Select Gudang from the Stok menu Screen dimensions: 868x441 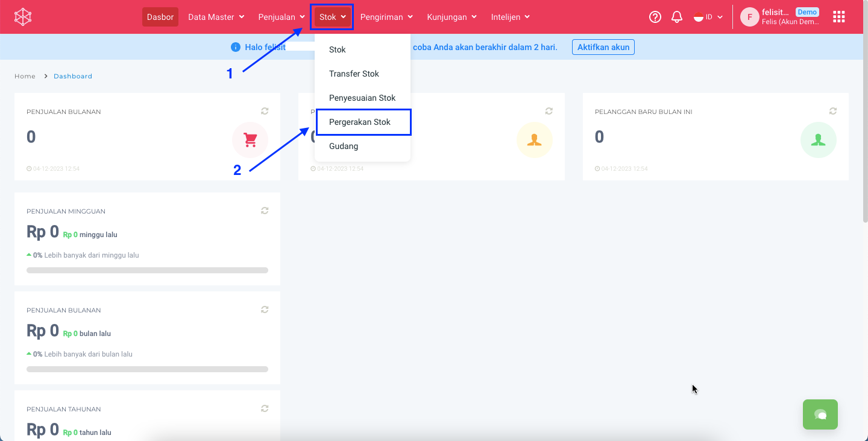pyautogui.click(x=344, y=146)
